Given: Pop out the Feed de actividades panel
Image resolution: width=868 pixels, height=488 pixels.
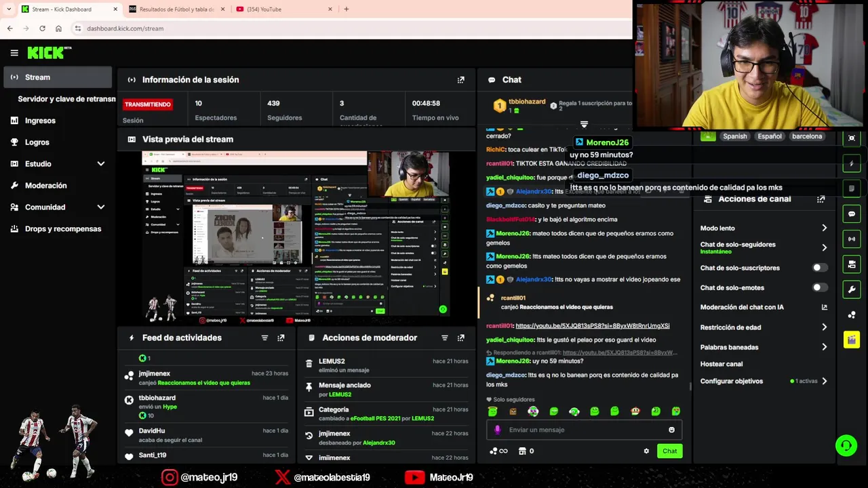Looking at the screenshot, I should (281, 338).
